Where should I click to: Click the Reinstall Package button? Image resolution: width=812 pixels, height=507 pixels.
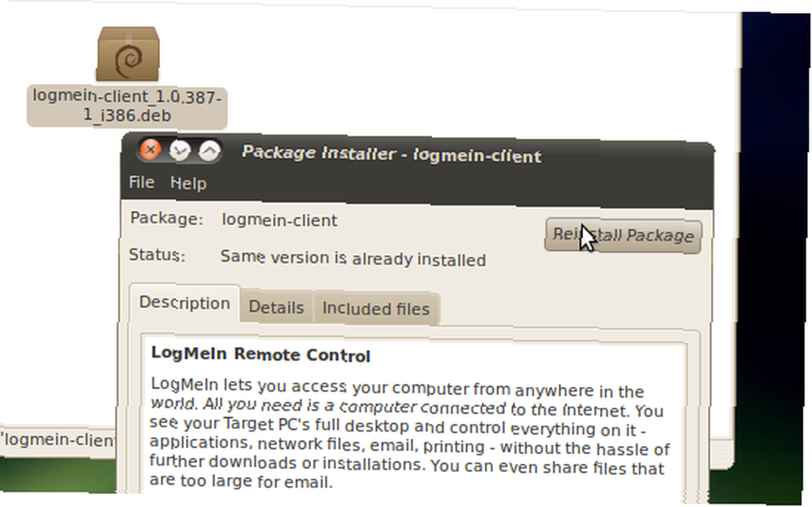coord(623,236)
